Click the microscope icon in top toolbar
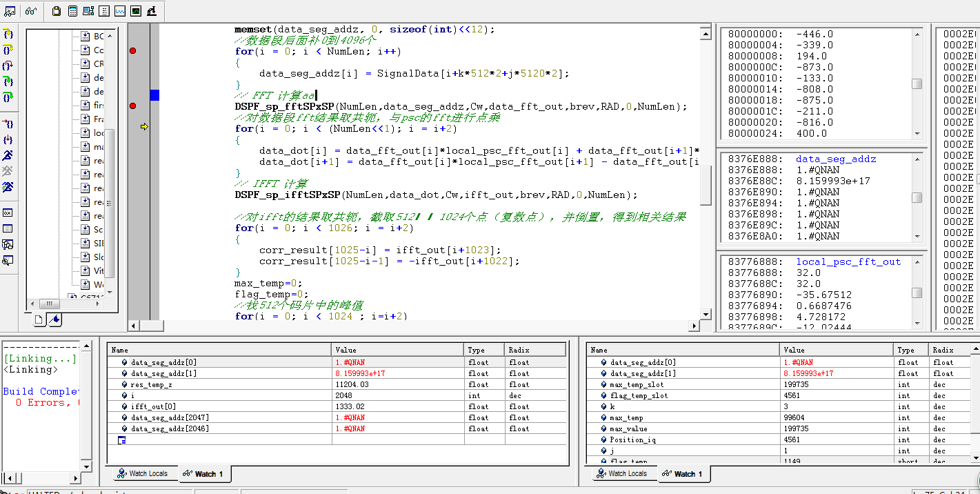This screenshot has height=494, width=980. pos(151,11)
